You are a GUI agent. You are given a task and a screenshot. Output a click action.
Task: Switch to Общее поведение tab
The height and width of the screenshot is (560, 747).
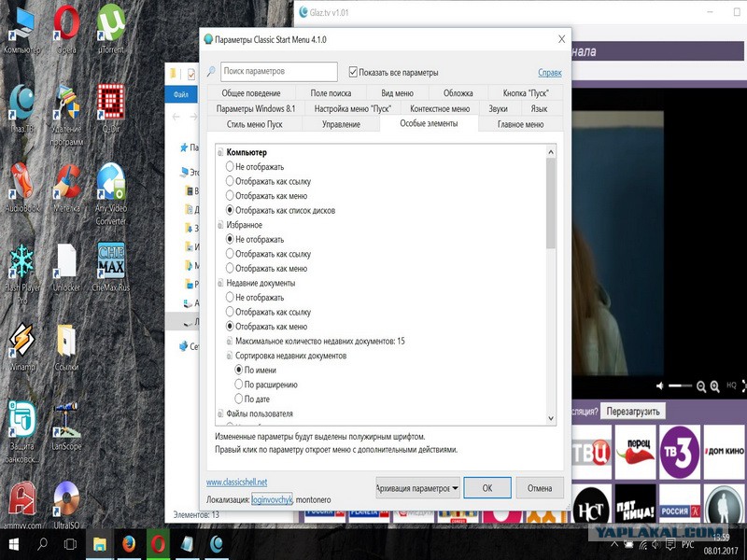click(251, 93)
